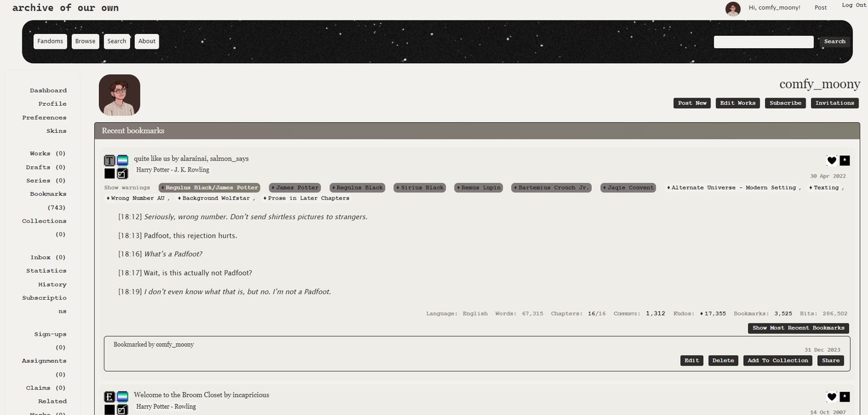This screenshot has height=415, width=868.
Task: Click the Post link in top bar
Action: point(821,8)
